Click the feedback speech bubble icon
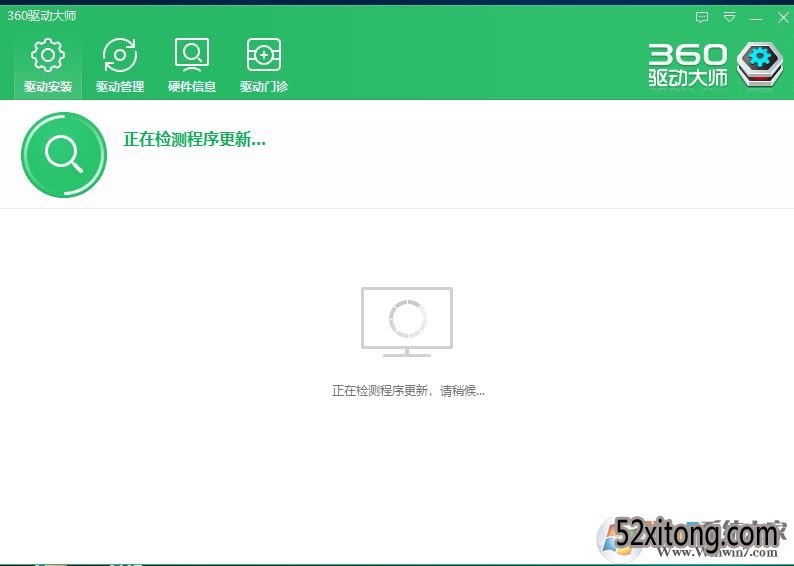The height and width of the screenshot is (566, 794). point(702,18)
